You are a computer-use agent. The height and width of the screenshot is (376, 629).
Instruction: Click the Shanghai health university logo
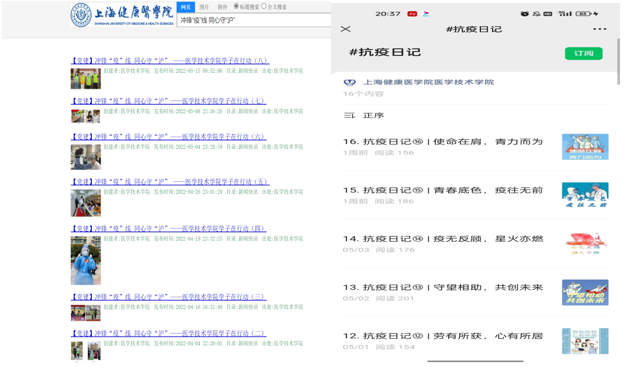[x=122, y=15]
